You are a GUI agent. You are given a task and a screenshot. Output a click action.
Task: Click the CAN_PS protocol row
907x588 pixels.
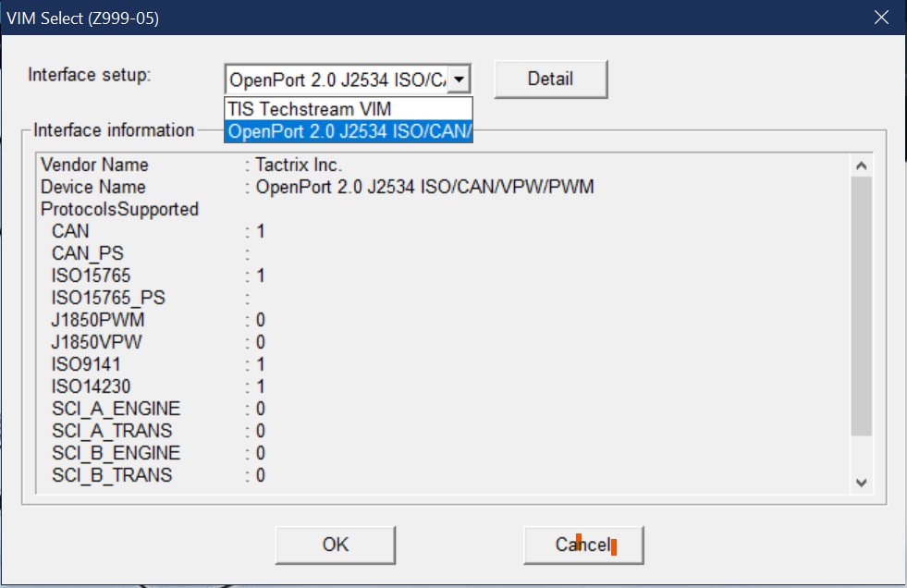coord(88,253)
